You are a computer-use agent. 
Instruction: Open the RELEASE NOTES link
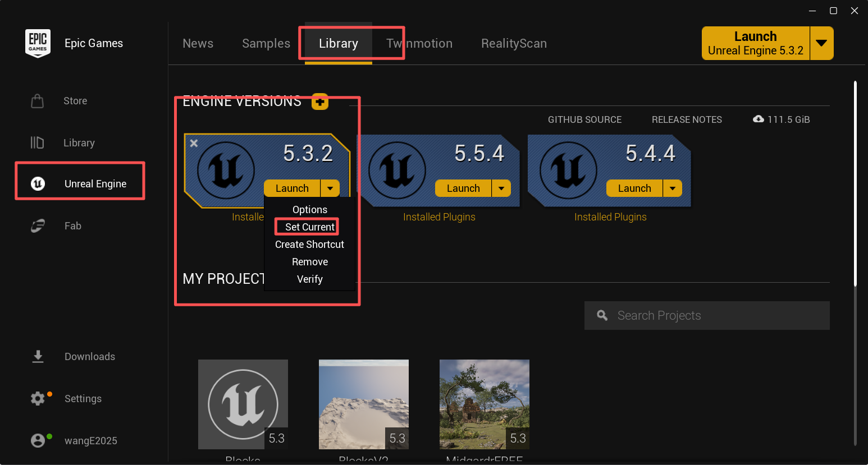(687, 119)
